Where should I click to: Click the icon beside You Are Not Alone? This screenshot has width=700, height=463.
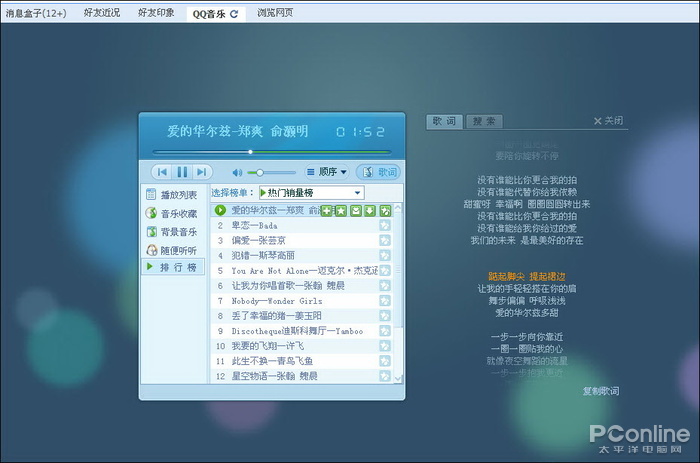click(x=385, y=271)
